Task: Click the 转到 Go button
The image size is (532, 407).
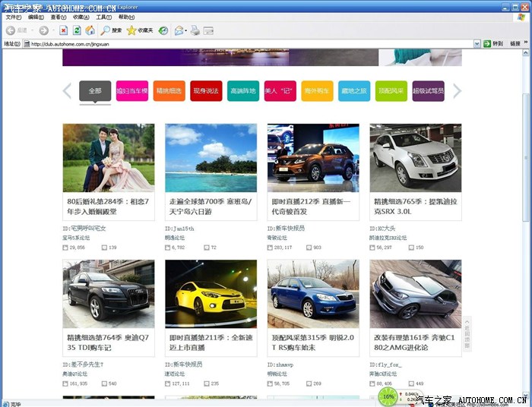Action: click(x=493, y=43)
